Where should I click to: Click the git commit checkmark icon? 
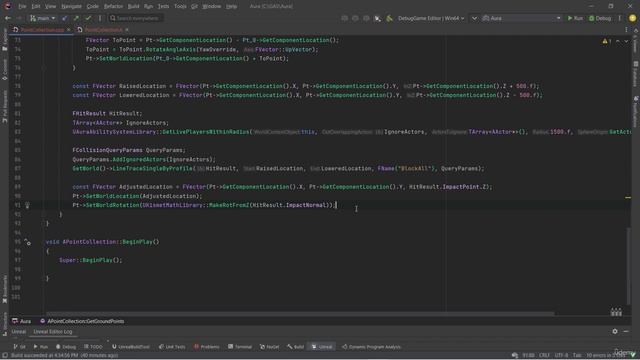(88, 18)
